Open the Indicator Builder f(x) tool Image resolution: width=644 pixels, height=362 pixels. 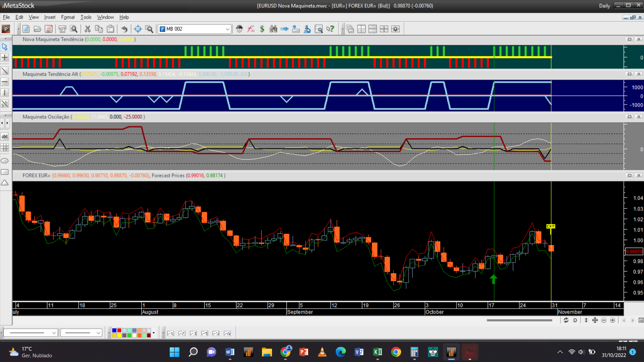click(x=251, y=29)
